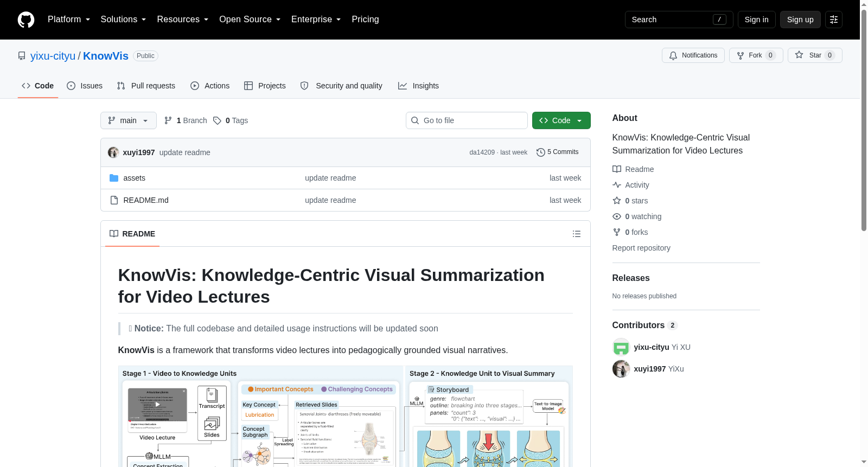Expand the green Code dropdown button

[561, 120]
